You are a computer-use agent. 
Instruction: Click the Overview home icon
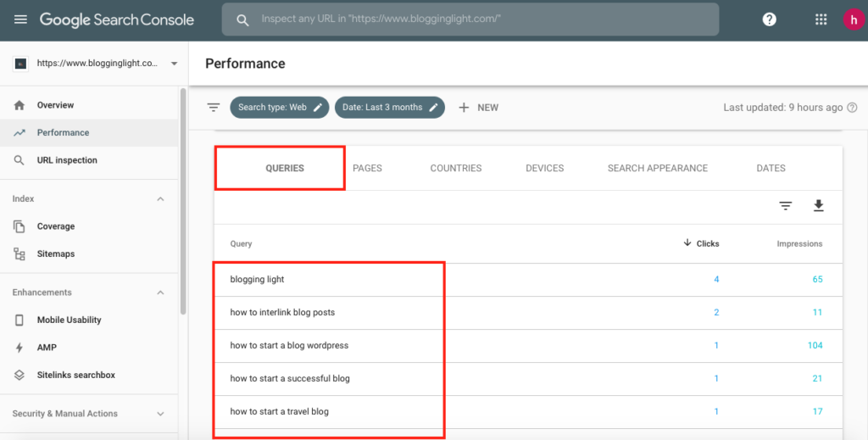tap(19, 105)
